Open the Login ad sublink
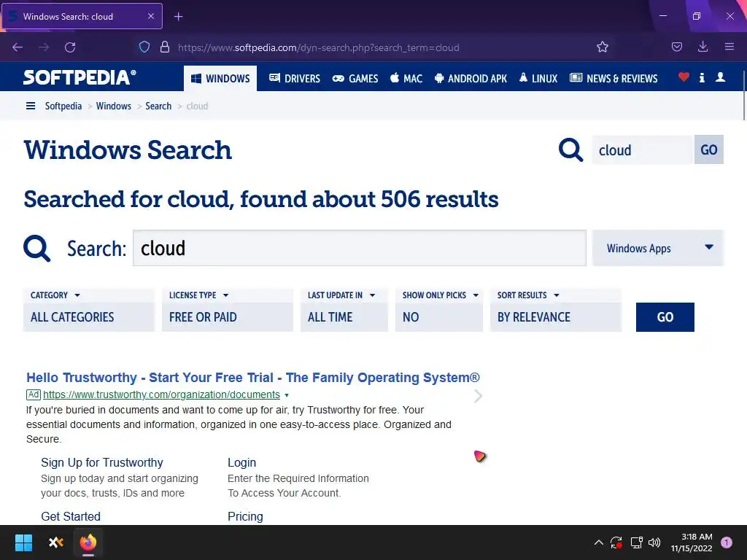This screenshot has height=560, width=747. tap(241, 462)
